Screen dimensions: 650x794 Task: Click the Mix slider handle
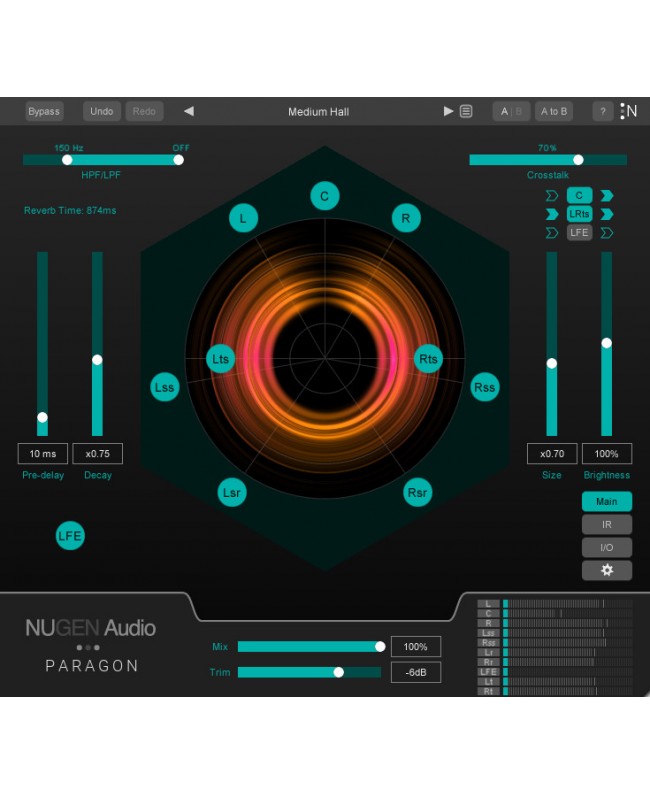380,647
